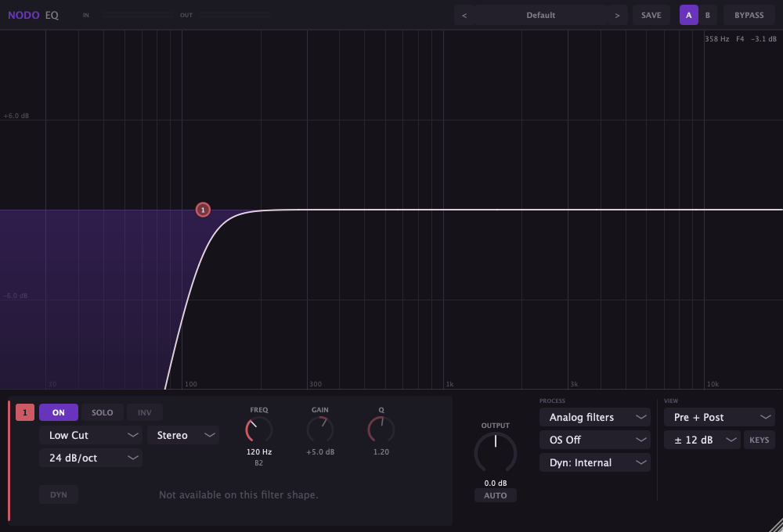Viewport: 783px width, 532px height.
Task: Toggle the KEYS display
Action: 759,440
